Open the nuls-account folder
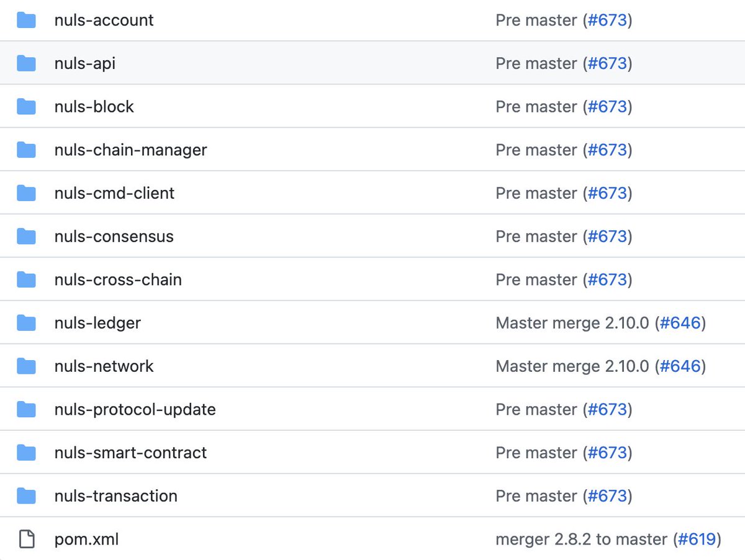Screen dimensions: 745x560 [104, 20]
